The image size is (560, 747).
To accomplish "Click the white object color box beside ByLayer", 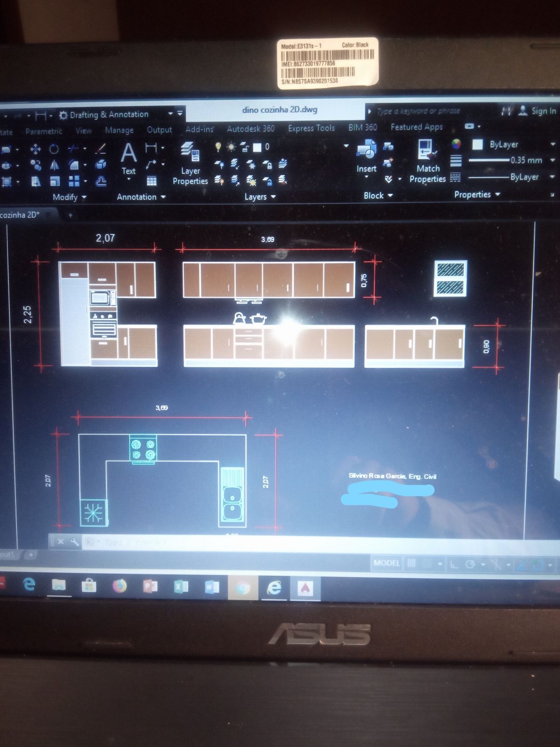I will [477, 144].
